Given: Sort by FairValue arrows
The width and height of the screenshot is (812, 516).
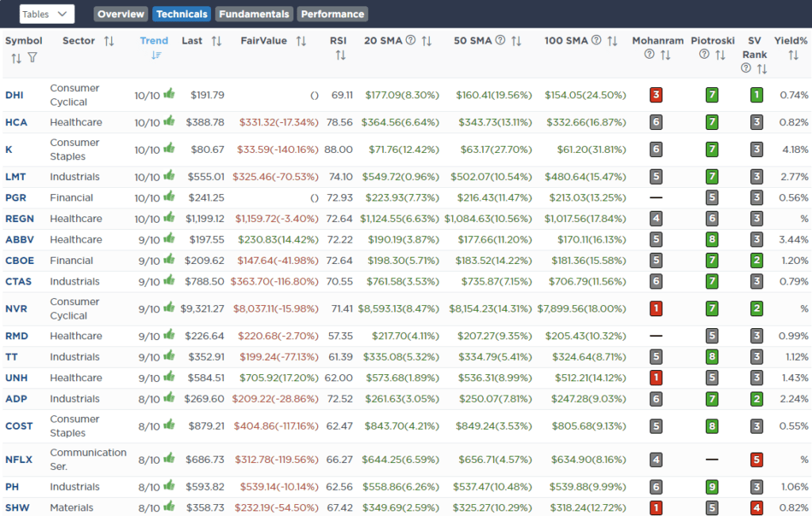Looking at the screenshot, I should pyautogui.click(x=301, y=41).
